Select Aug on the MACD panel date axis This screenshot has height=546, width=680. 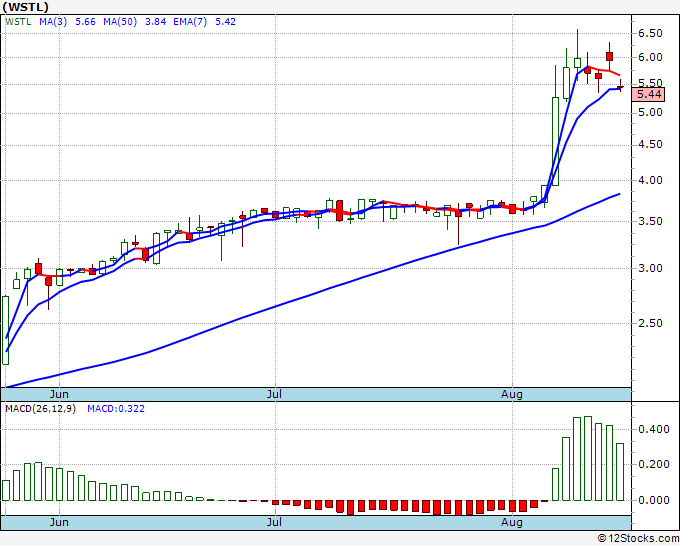512,522
